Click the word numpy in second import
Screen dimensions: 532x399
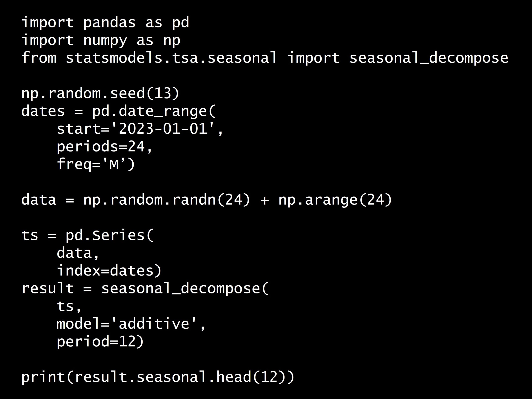pos(105,40)
